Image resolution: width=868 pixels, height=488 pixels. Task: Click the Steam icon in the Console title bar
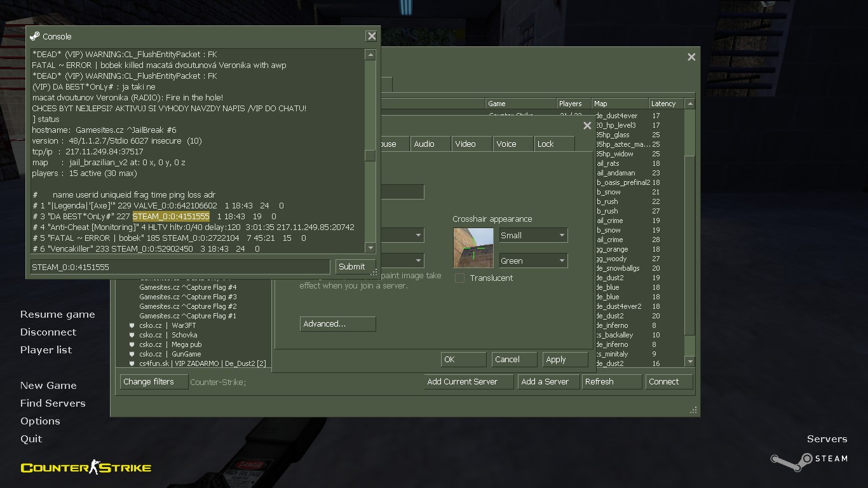[35, 36]
